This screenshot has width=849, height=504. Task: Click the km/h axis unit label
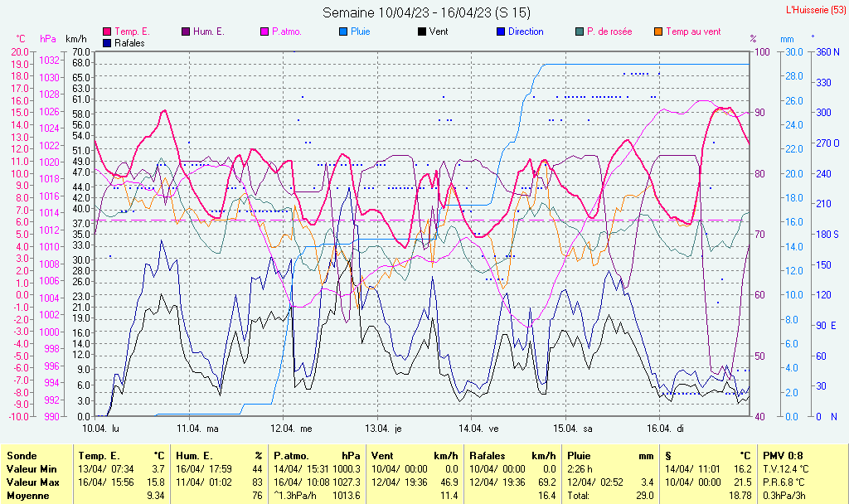[75, 39]
